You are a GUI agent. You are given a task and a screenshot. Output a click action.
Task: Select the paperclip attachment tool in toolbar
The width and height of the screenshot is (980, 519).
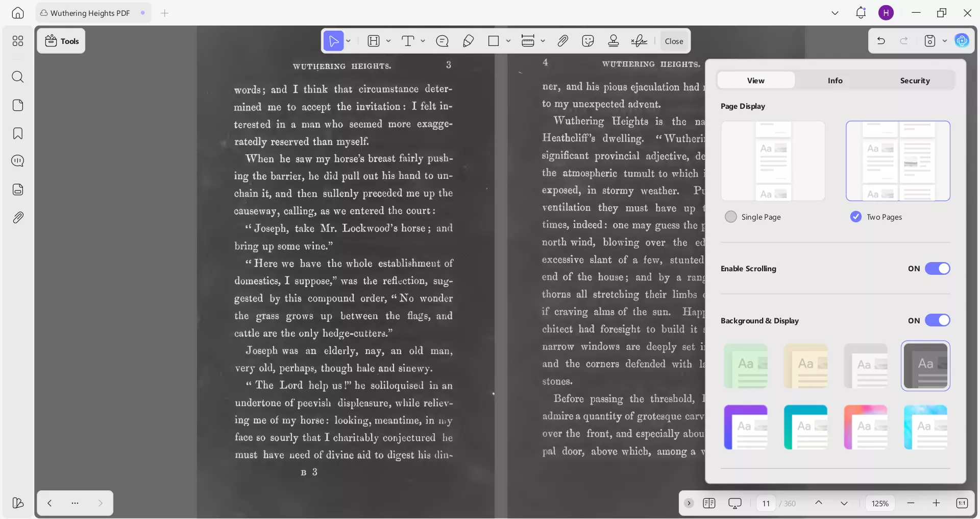562,41
